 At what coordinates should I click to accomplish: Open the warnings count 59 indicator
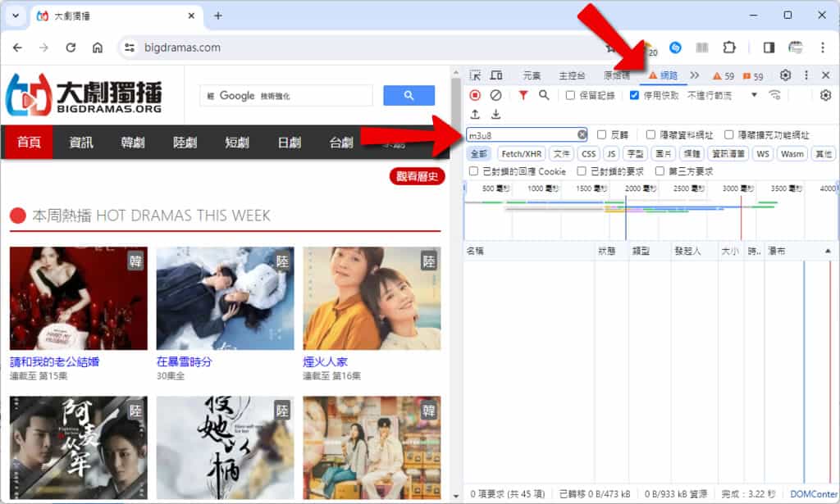724,76
